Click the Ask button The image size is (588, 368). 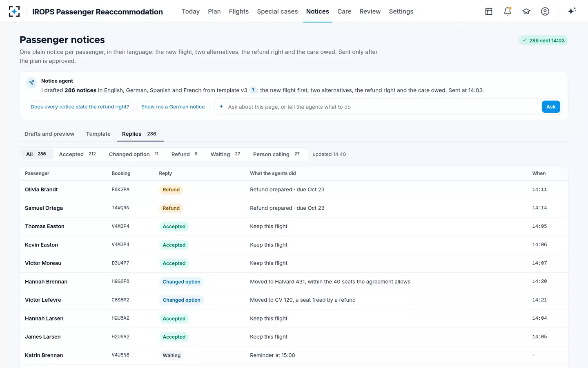[551, 107]
